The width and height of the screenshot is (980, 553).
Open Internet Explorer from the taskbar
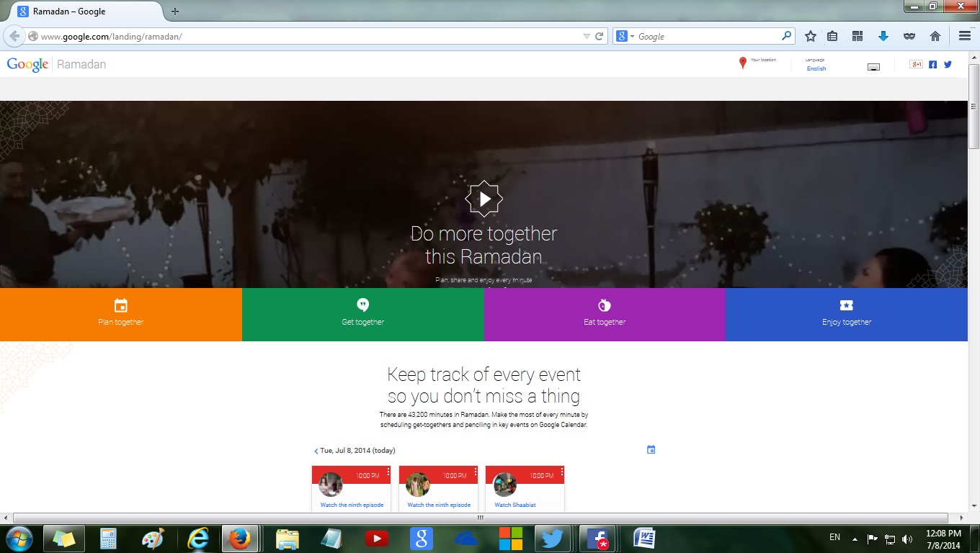(197, 539)
